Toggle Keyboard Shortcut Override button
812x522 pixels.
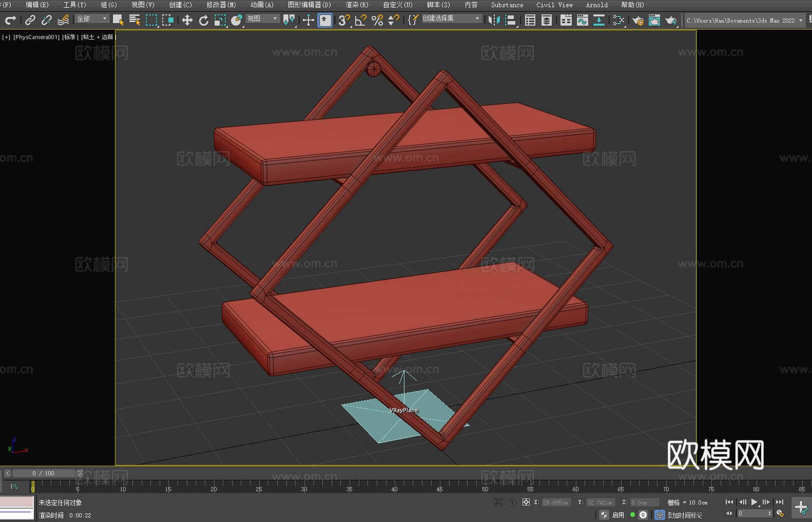click(x=325, y=21)
